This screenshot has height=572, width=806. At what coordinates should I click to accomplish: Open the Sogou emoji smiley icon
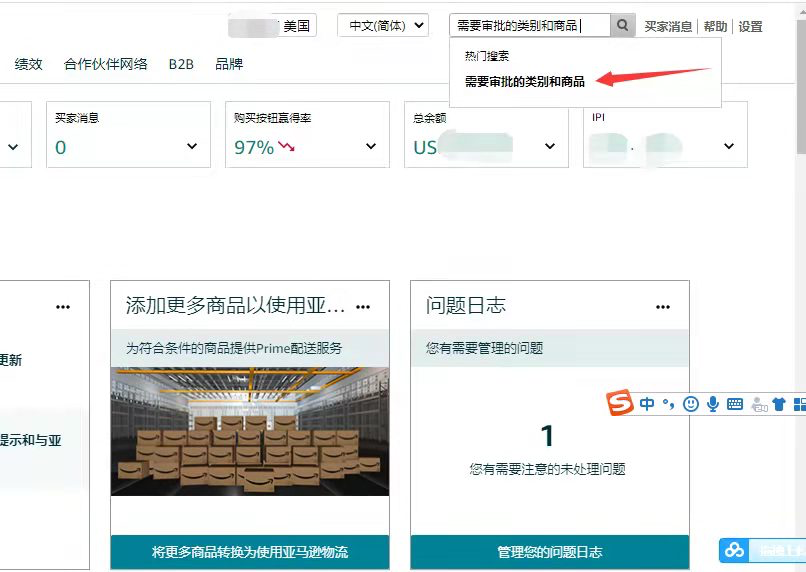691,404
